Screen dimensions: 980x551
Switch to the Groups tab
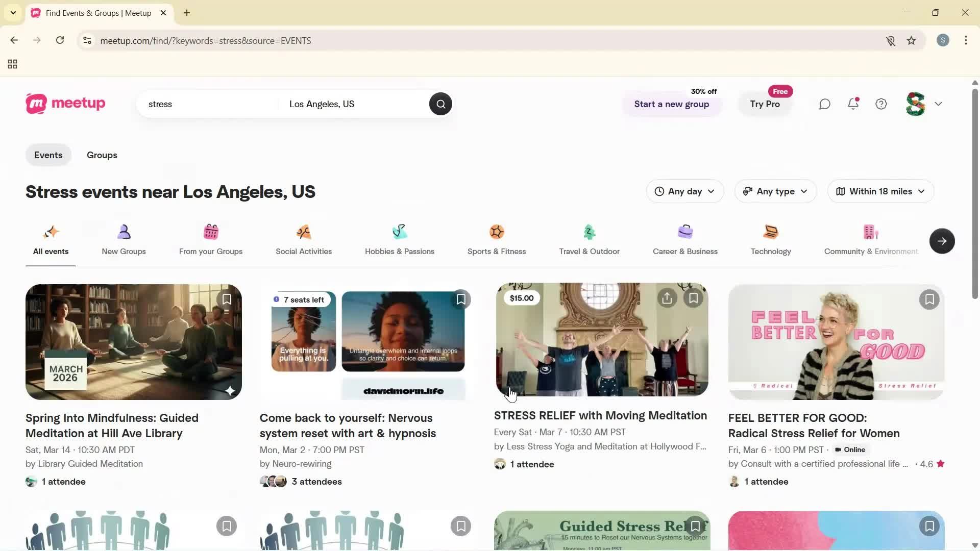click(x=102, y=155)
